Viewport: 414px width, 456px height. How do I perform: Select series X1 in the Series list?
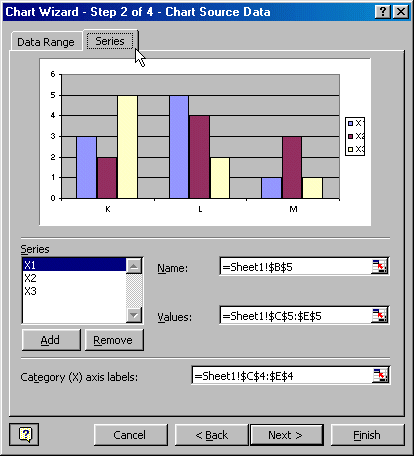click(74, 265)
